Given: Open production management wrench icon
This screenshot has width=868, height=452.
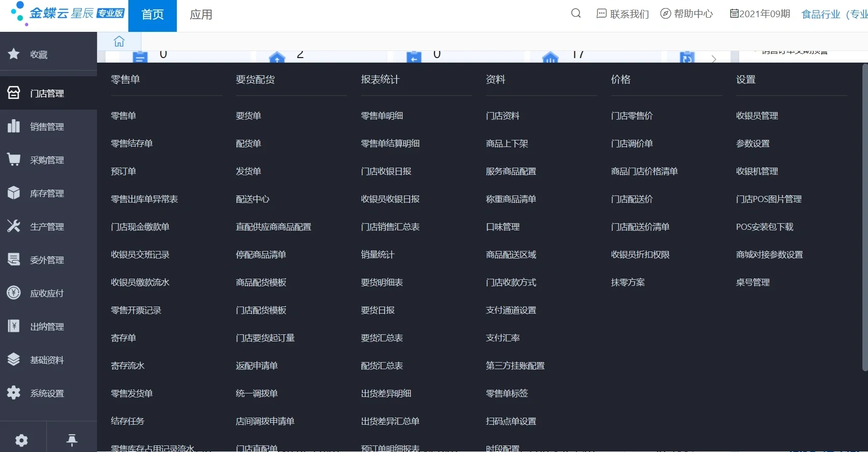Looking at the screenshot, I should [x=14, y=226].
